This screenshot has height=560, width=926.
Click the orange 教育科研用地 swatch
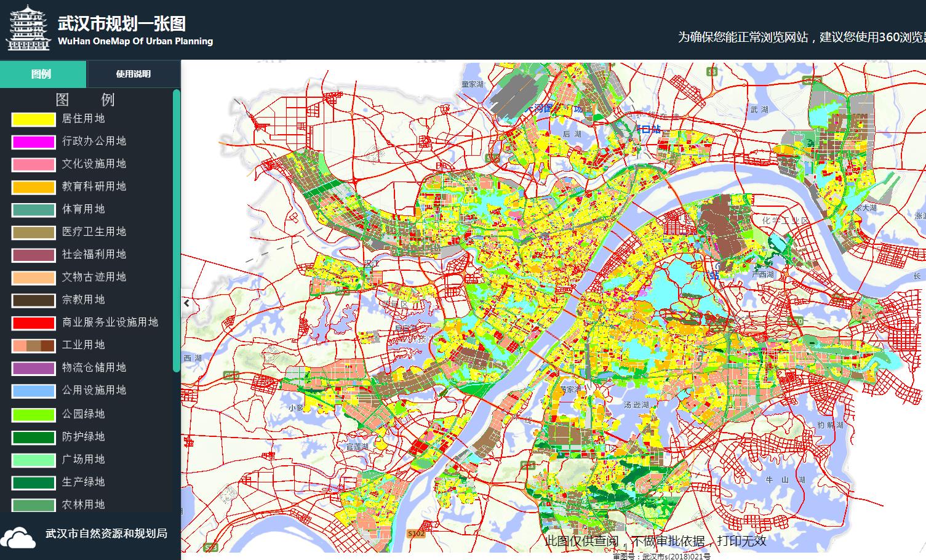pos(33,187)
